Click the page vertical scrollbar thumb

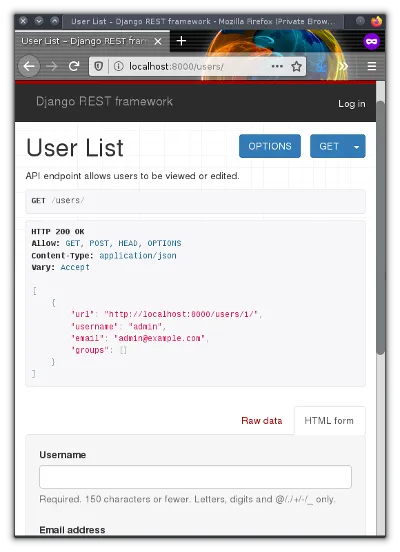[x=380, y=227]
